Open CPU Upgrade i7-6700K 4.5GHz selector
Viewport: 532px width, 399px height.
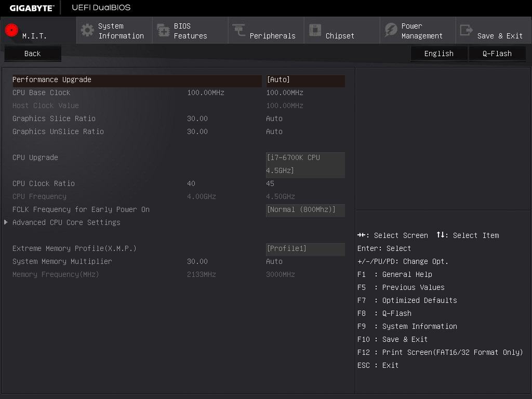point(305,164)
